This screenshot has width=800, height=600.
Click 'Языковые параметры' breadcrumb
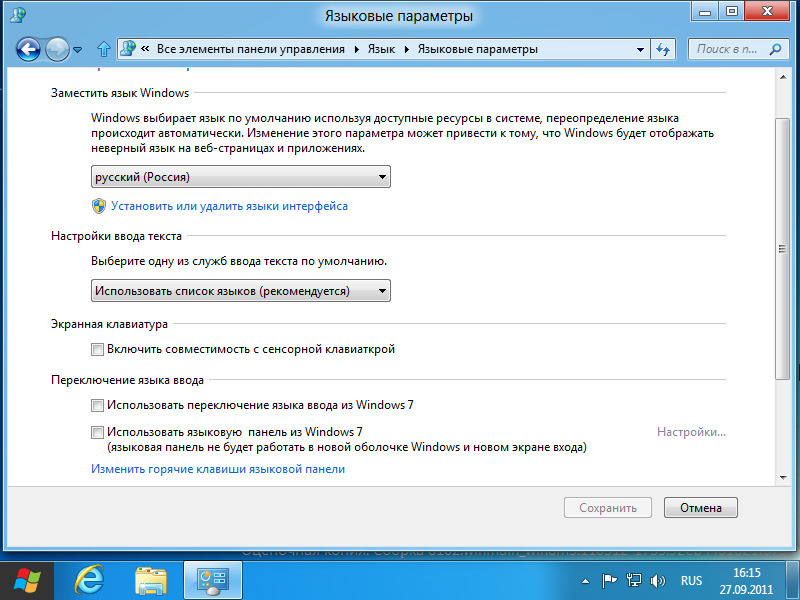(x=478, y=49)
